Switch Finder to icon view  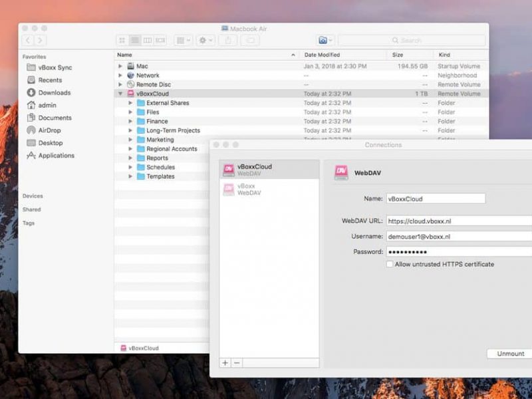122,41
